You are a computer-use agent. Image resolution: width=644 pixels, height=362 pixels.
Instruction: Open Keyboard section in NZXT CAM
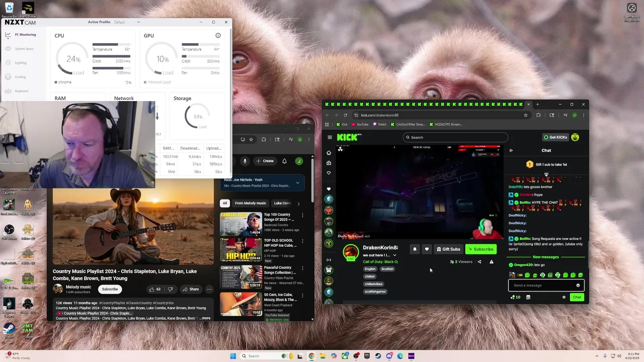point(17,91)
